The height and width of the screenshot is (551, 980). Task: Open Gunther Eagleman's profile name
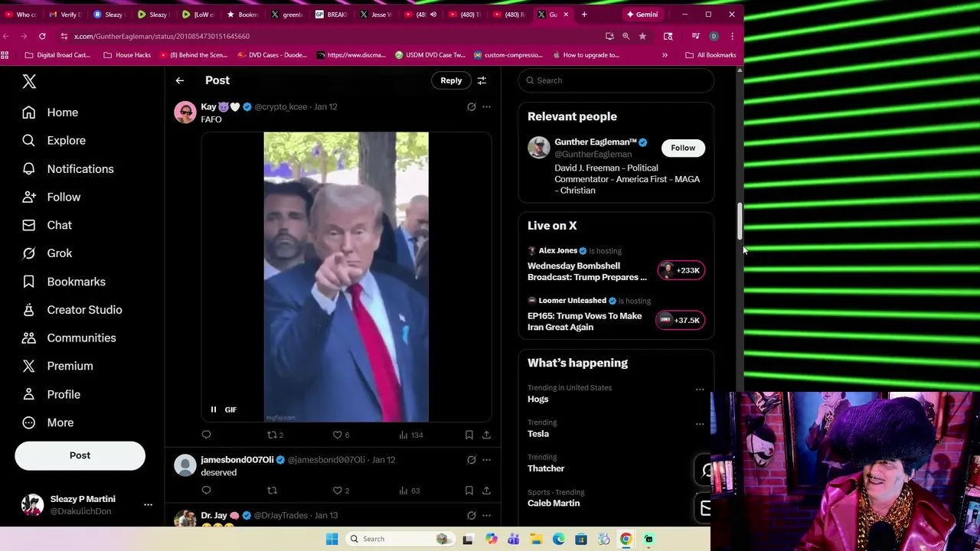pyautogui.click(x=596, y=142)
